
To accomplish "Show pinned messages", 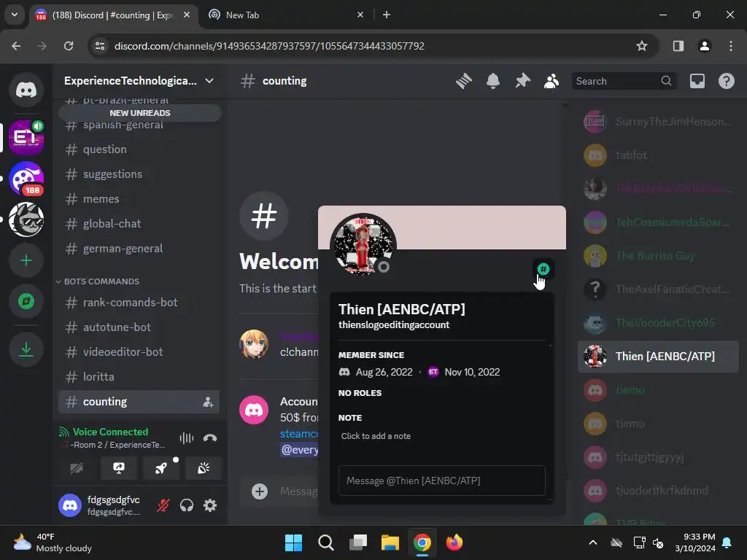I will (x=522, y=81).
